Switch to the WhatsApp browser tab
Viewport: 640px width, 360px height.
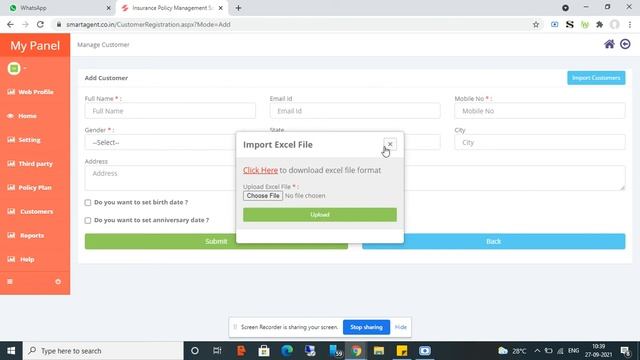coord(57,8)
